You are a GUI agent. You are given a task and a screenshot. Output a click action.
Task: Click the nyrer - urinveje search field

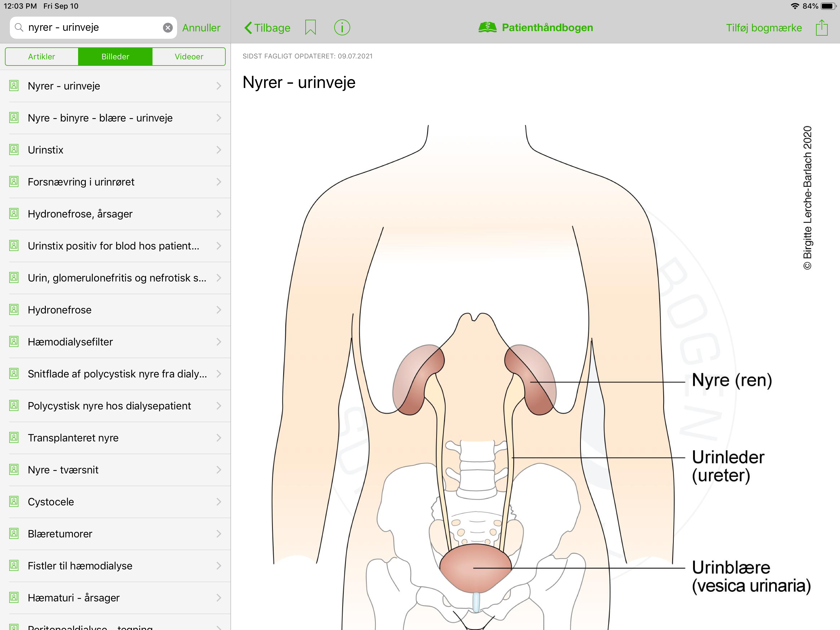click(93, 28)
